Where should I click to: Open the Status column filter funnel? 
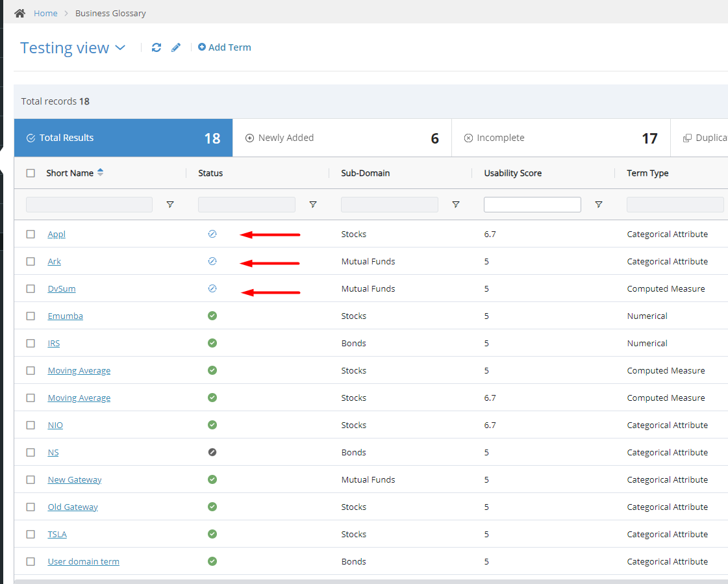(313, 205)
